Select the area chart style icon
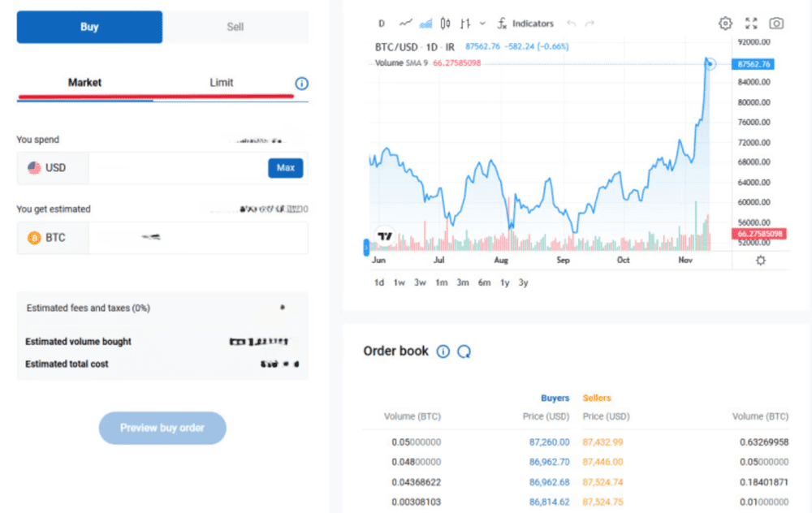 click(425, 24)
